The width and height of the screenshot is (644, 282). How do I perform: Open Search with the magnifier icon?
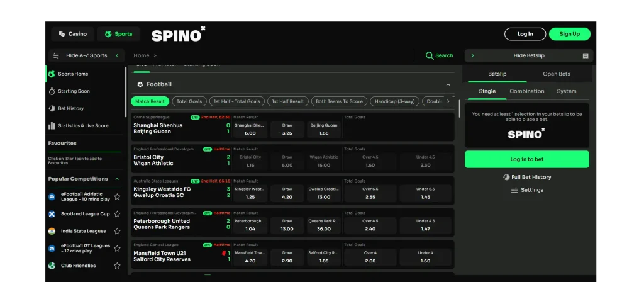point(430,55)
